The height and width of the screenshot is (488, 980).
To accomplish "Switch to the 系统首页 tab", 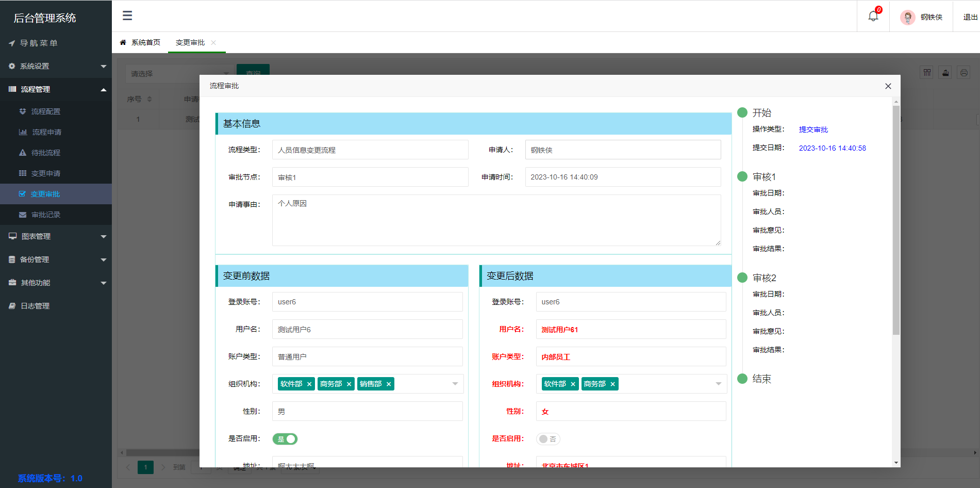I will [x=145, y=42].
